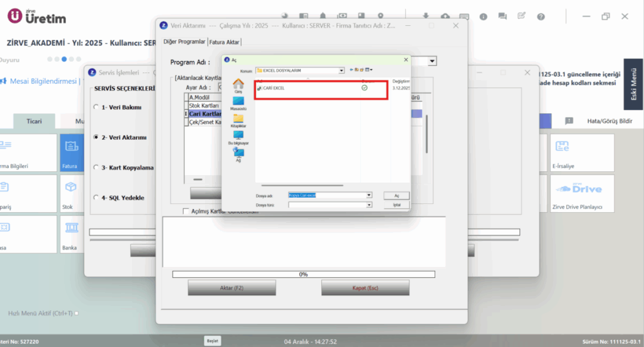Open the chat messages icon in toolbar

(502, 16)
